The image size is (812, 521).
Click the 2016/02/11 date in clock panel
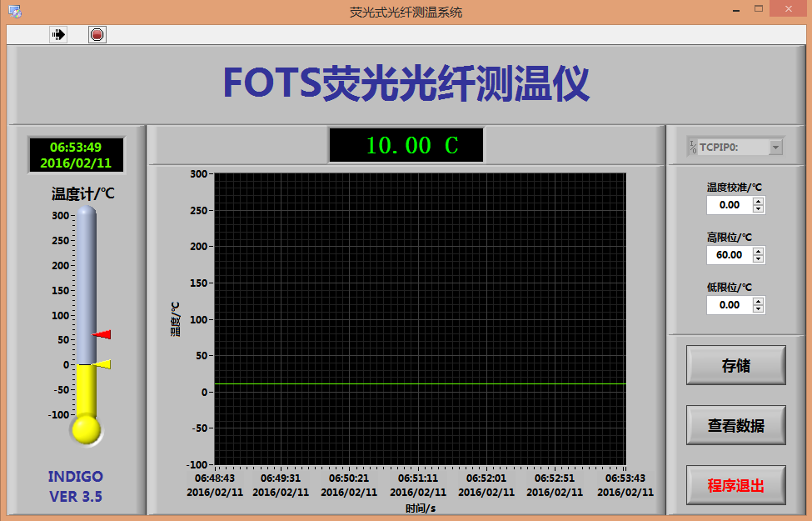(x=76, y=163)
